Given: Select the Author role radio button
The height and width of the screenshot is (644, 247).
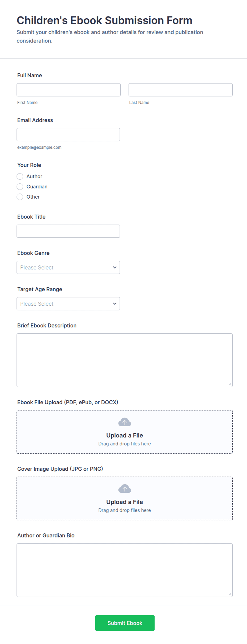Looking at the screenshot, I should [x=20, y=176].
